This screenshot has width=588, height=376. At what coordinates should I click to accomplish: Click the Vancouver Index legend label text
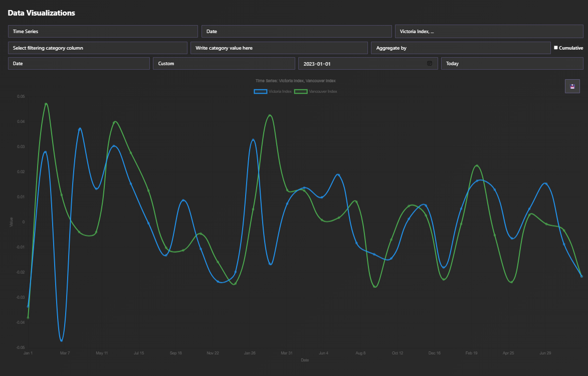click(x=323, y=92)
